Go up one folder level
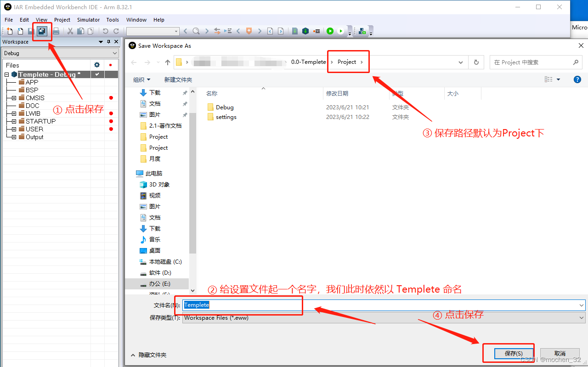Screen dimensions: 588x367 tap(168, 62)
